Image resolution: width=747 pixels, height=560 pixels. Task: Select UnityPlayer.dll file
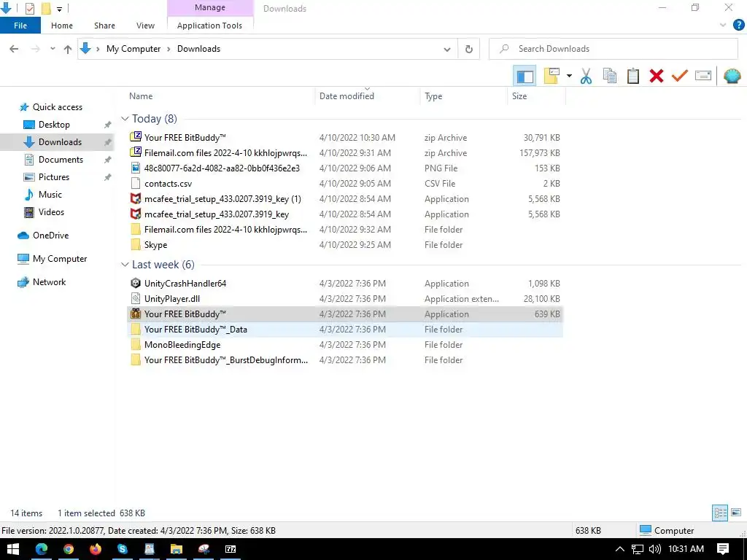[345, 298]
